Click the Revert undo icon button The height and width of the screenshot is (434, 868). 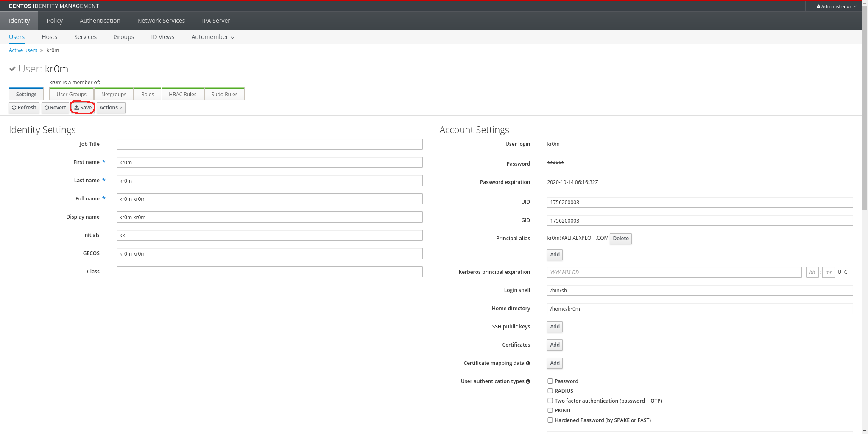pos(47,108)
